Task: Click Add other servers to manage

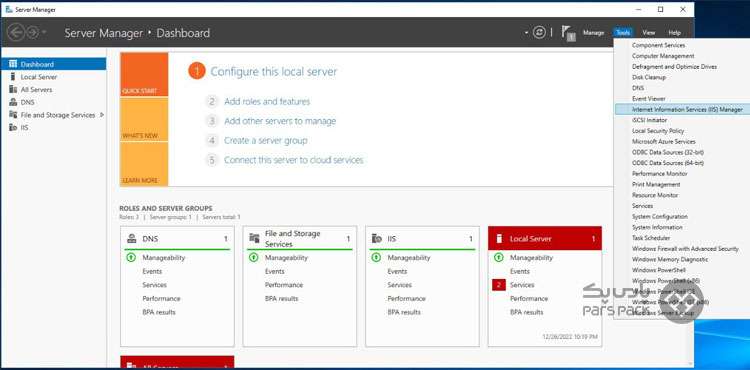Action: [x=280, y=121]
